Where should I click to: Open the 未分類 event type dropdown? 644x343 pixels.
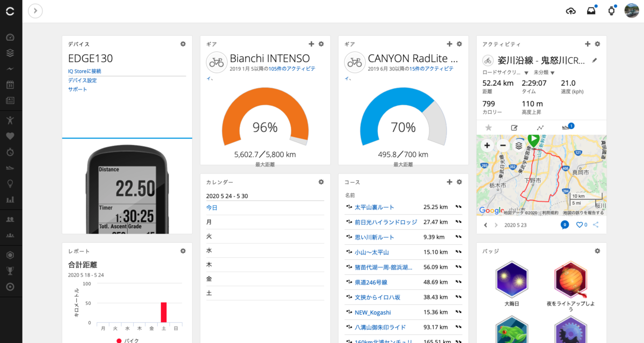(x=545, y=72)
